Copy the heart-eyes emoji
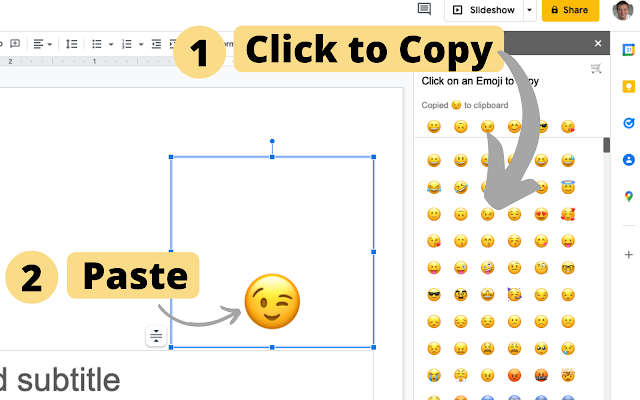 click(541, 214)
